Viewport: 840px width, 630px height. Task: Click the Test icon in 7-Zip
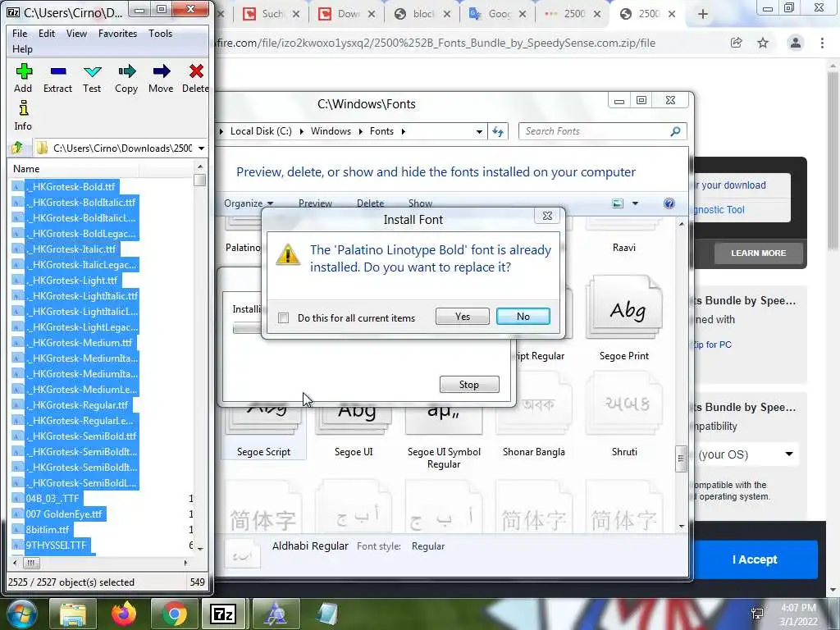pos(92,71)
